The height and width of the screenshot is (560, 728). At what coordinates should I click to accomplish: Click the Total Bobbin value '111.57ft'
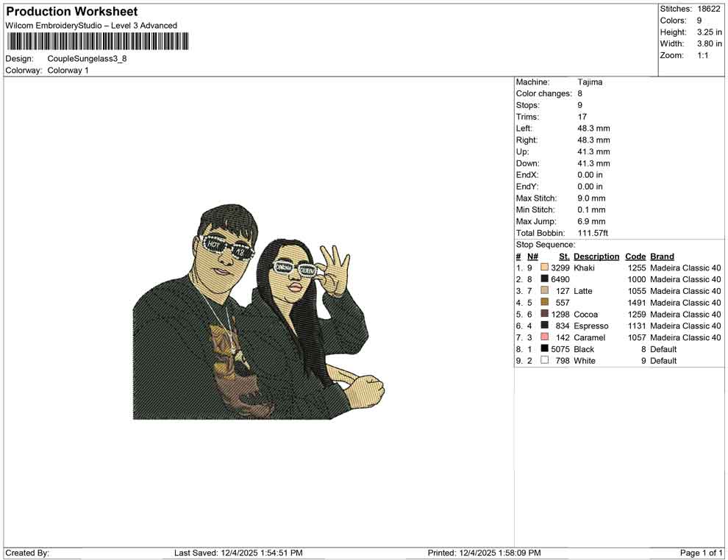pyautogui.click(x=593, y=233)
